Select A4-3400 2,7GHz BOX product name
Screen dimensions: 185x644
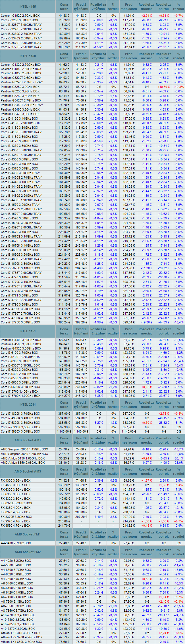[x=16, y=543]
